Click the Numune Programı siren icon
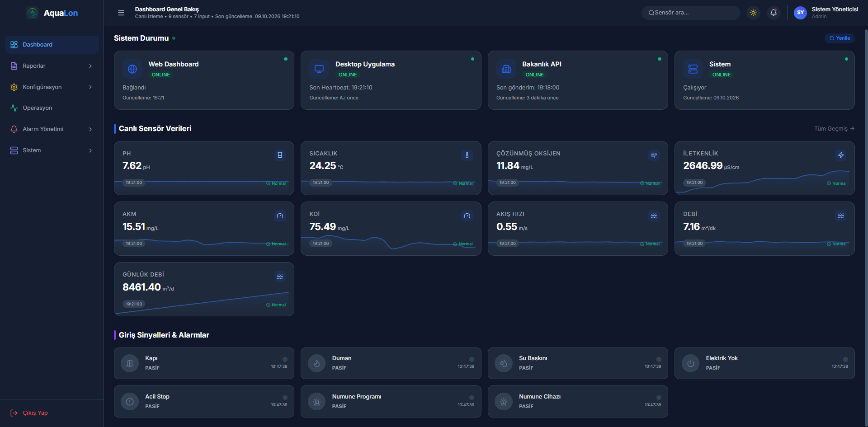 (x=317, y=402)
